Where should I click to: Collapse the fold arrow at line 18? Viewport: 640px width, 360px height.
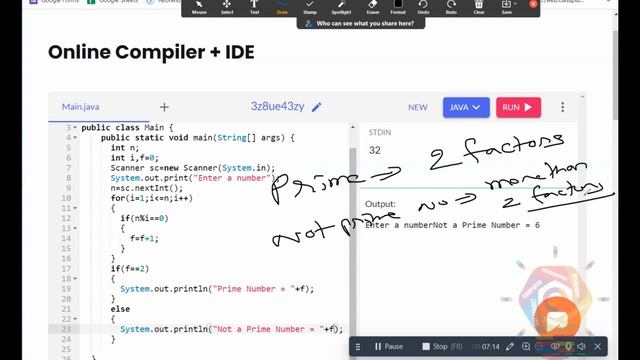tap(75, 279)
